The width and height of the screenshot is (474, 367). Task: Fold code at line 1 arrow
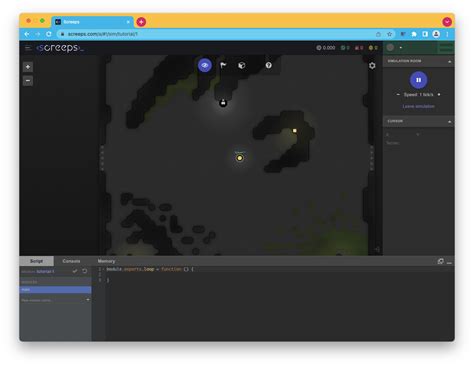[x=103, y=269]
